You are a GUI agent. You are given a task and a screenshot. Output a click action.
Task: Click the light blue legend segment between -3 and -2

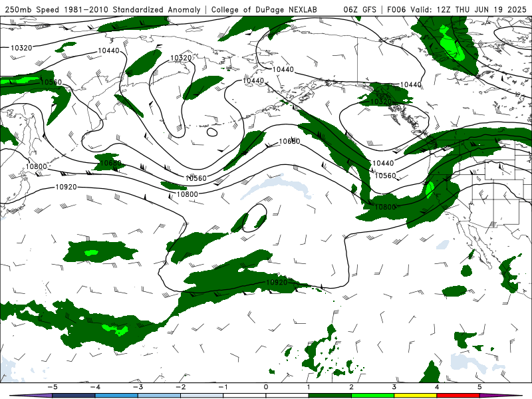coord(159,396)
